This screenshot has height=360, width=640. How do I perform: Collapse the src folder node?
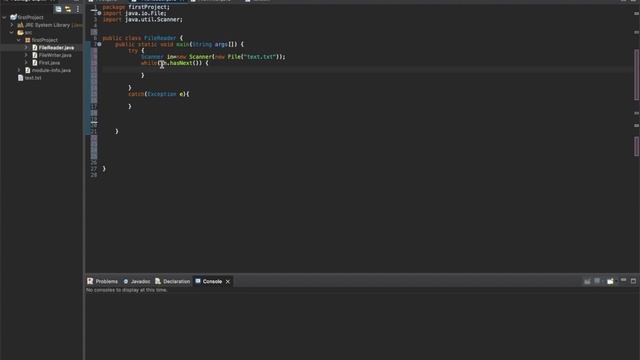(x=12, y=32)
